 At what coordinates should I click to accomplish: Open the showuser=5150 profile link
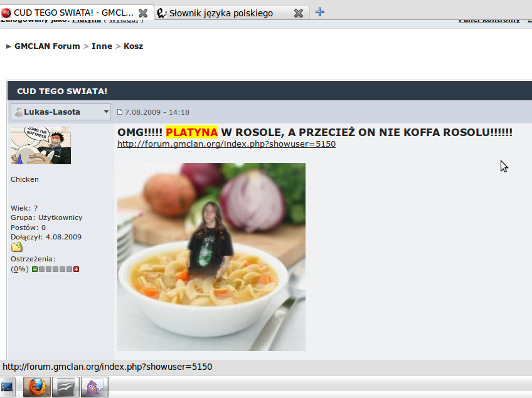[x=226, y=144]
